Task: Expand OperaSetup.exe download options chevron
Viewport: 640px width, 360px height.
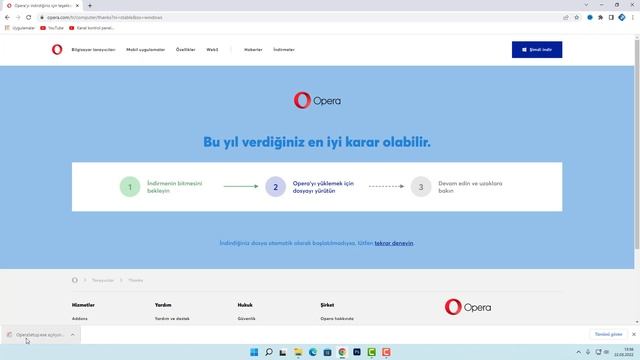Action: pos(73,335)
